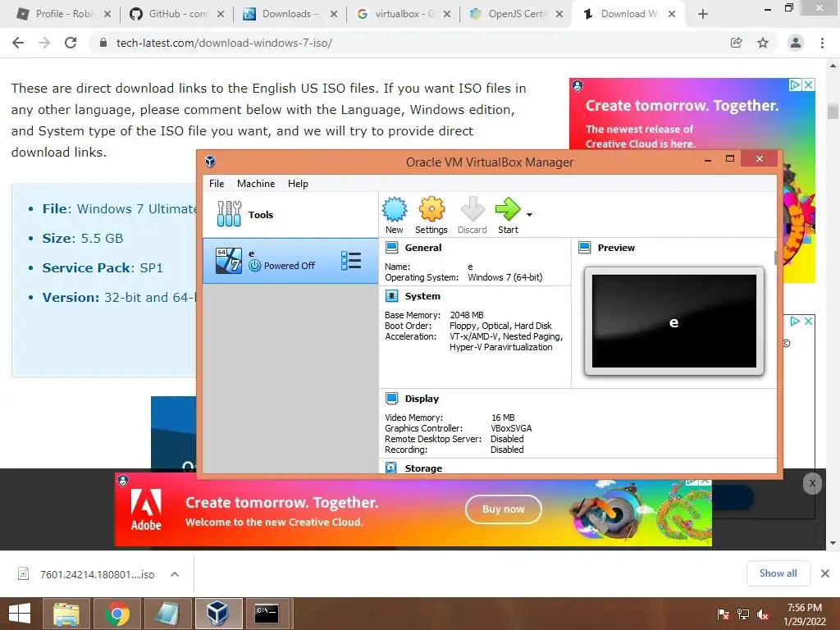Viewport: 840px width, 630px height.
Task: Open the VM list menu icon
Action: [351, 260]
